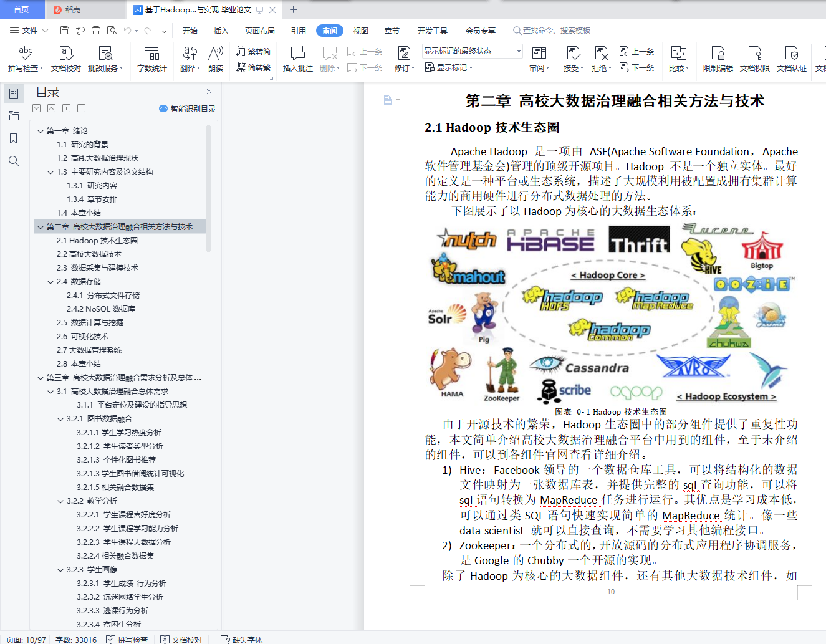This screenshot has height=644, width=826.
Task: Switch to 插入 ribbon tab
Action: pyautogui.click(x=221, y=31)
